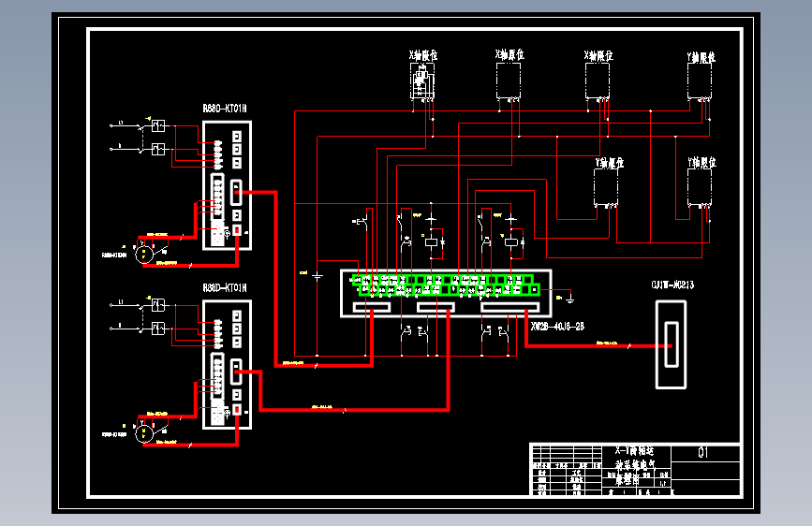Click the X轴原位 sensor label

509,54
